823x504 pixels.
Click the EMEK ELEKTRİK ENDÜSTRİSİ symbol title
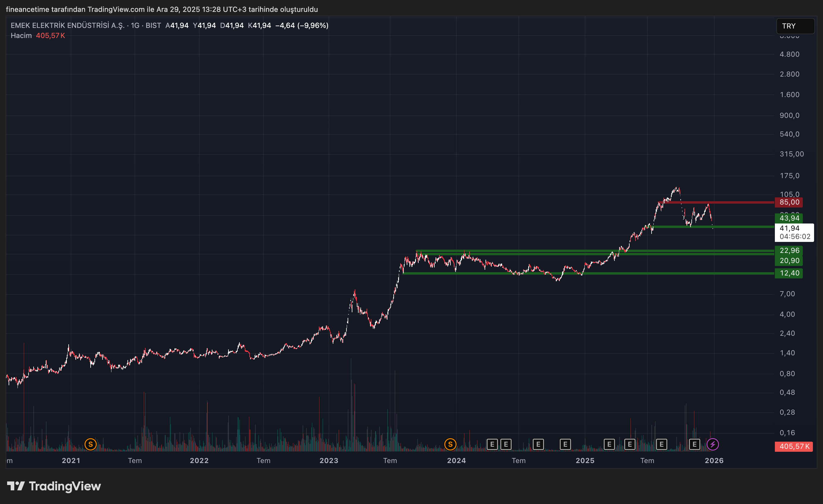[67, 25]
